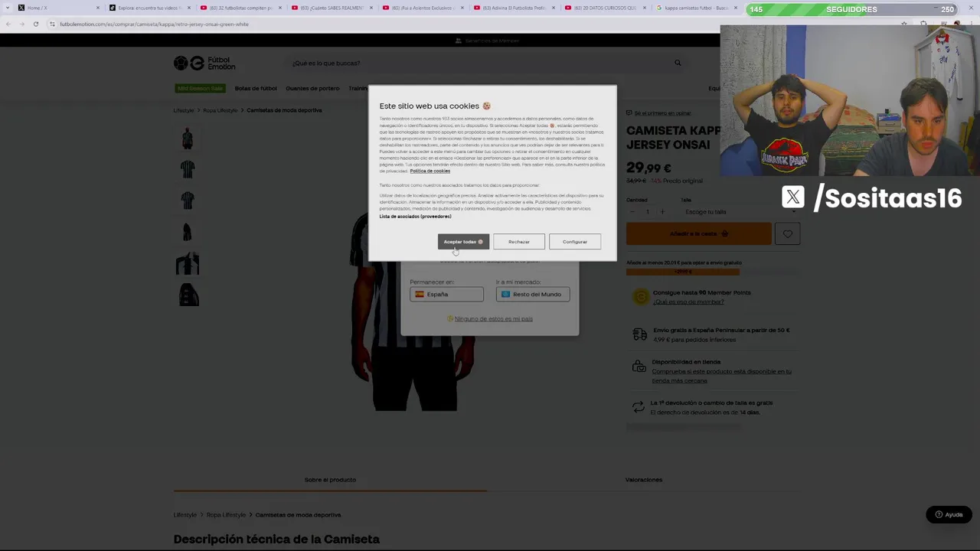This screenshot has height=551, width=980.
Task: Go to Ropa Lifestyle breadcrumb at top
Action: coord(220,110)
